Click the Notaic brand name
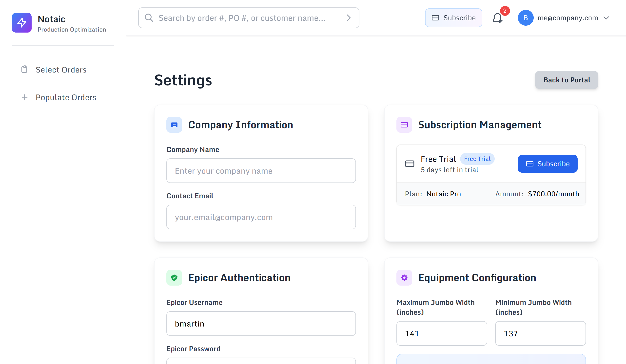 coord(51,19)
